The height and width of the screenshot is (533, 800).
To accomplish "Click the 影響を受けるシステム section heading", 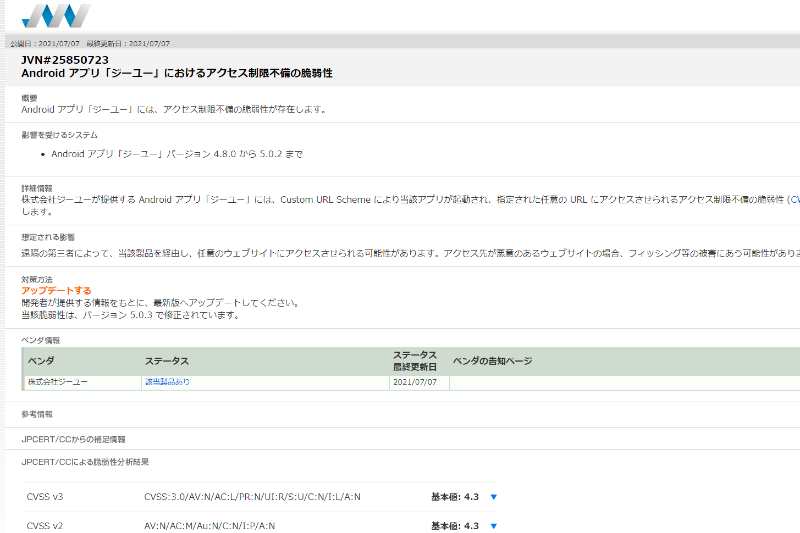I will pos(59,135).
